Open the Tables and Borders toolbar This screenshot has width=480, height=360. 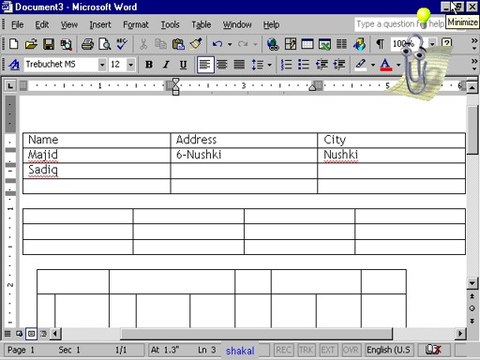pyautogui.click(x=290, y=44)
